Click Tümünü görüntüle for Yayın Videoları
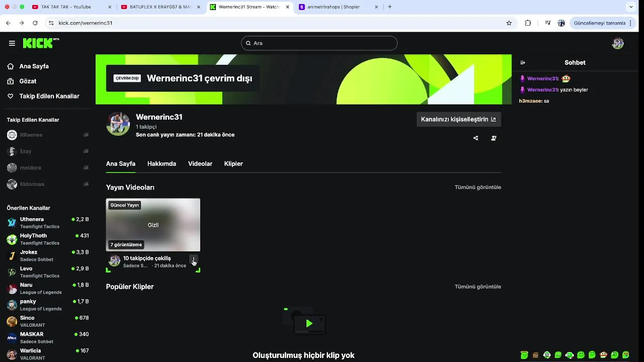This screenshot has height=362, width=644. tap(478, 187)
